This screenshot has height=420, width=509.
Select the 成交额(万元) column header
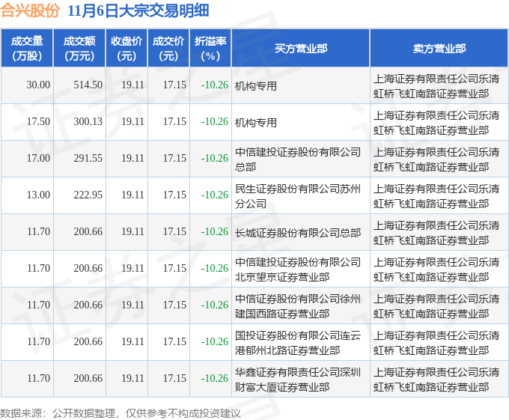click(x=79, y=49)
